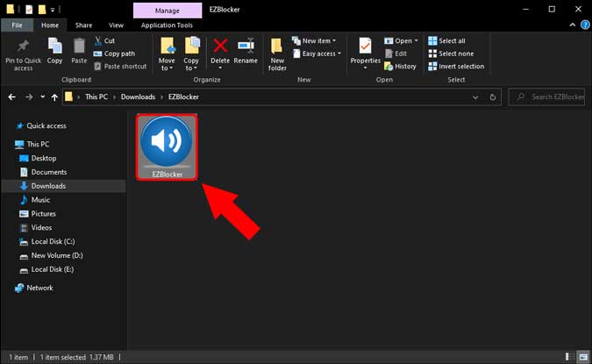Screen dimensions: 592x364
Task: Switch to the View tab
Action: tap(116, 25)
